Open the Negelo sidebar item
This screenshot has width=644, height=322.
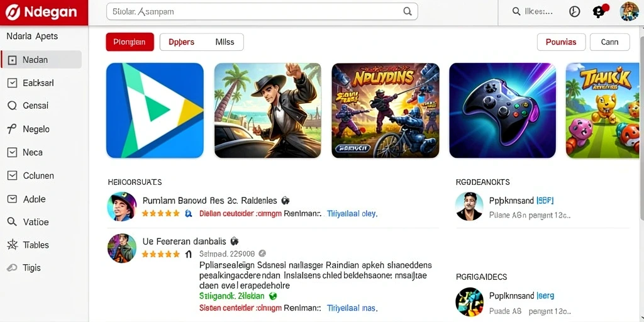click(41, 129)
